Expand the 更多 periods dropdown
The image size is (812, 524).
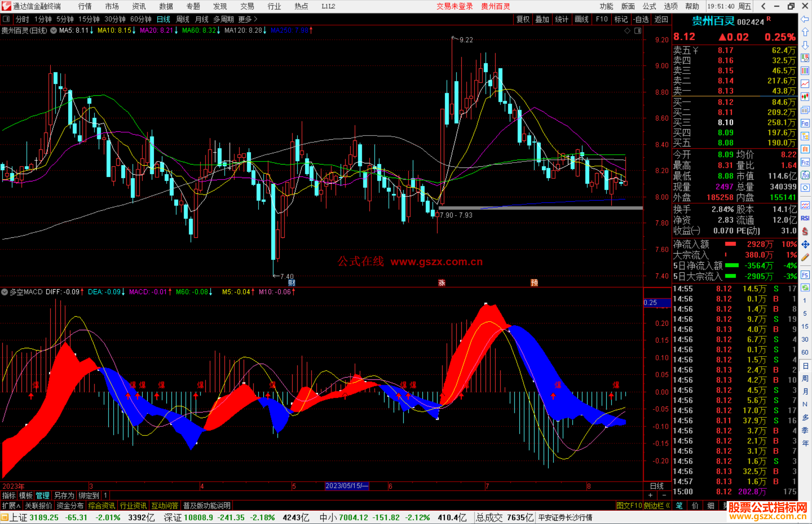248,19
